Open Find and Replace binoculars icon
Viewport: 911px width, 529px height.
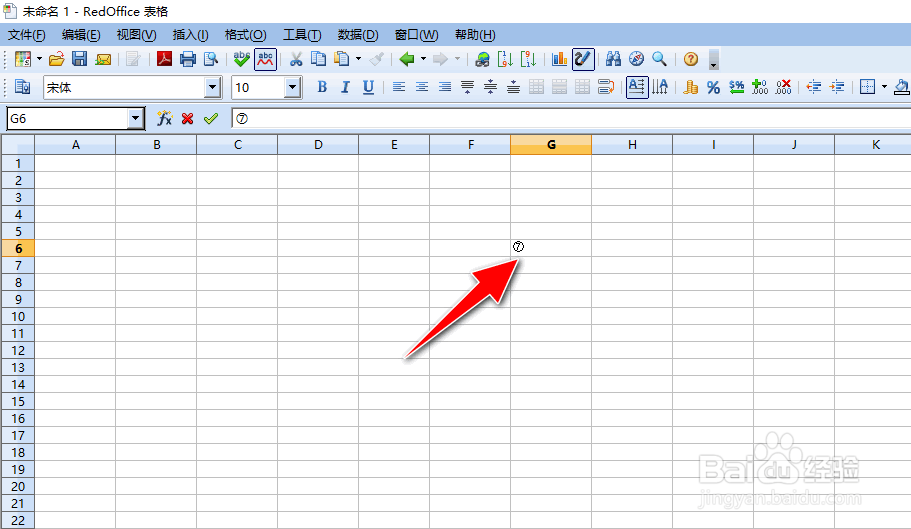(614, 59)
